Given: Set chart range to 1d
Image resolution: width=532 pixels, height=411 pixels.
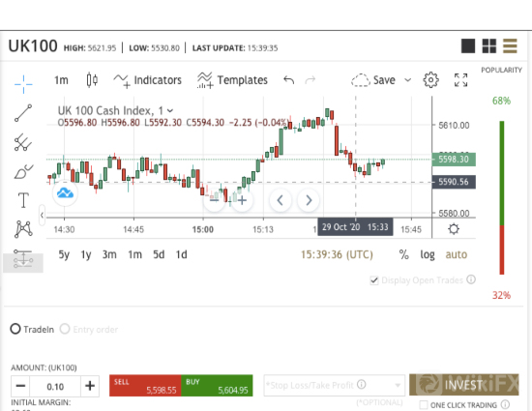Looking at the screenshot, I should click(181, 254).
